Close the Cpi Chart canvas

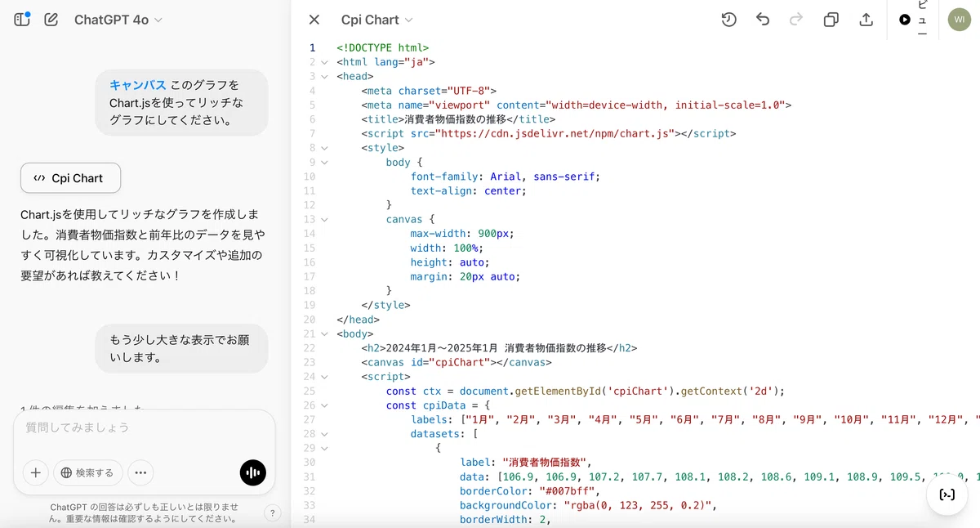click(x=314, y=20)
